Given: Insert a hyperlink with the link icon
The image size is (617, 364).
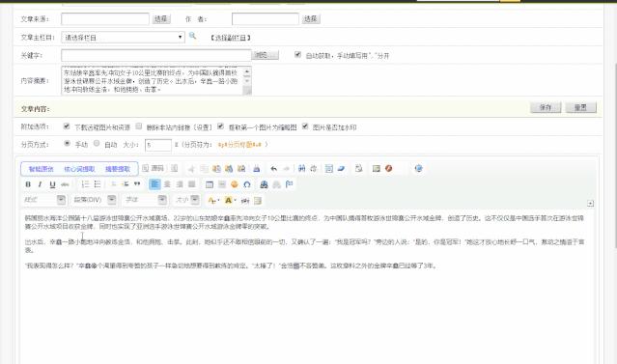Looking at the screenshot, I should [x=264, y=184].
